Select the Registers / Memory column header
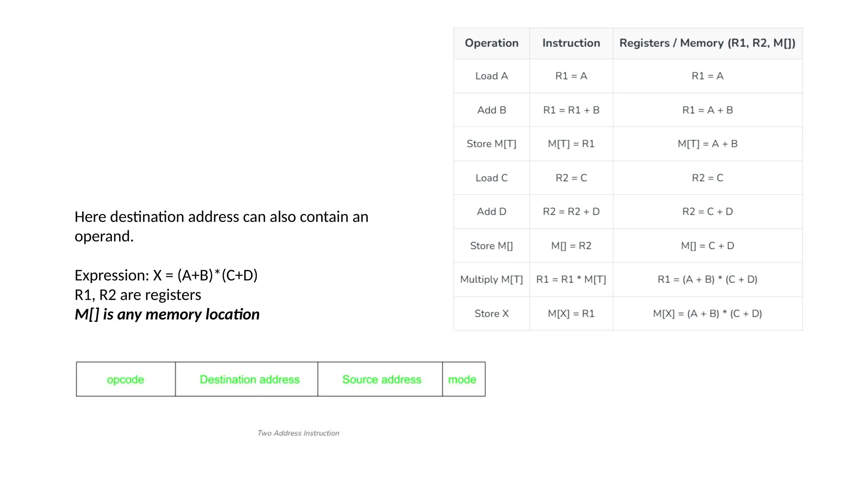Image resolution: width=868 pixels, height=488 pixels. 707,43
